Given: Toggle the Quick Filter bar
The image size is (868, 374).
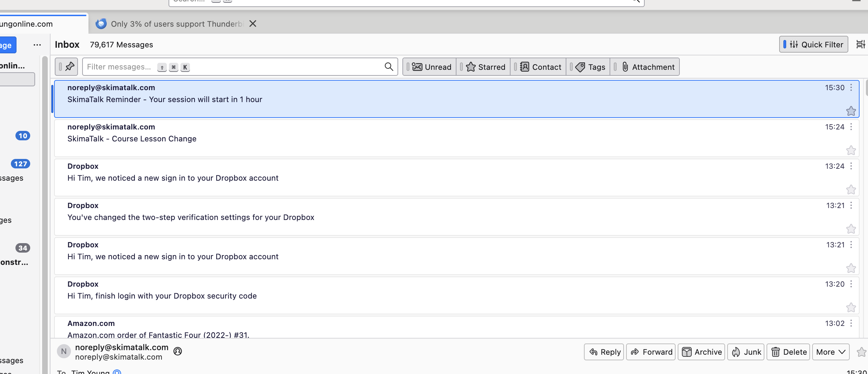Looking at the screenshot, I should [x=813, y=45].
